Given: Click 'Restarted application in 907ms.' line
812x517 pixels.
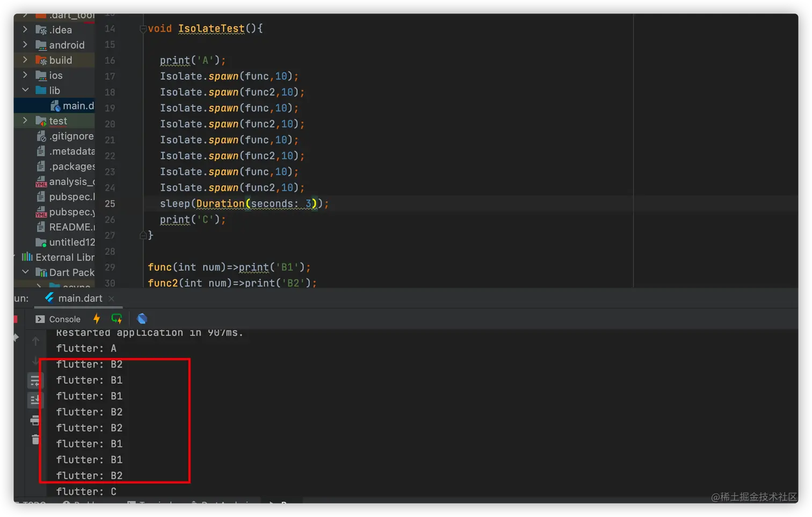Looking at the screenshot, I should point(149,333).
